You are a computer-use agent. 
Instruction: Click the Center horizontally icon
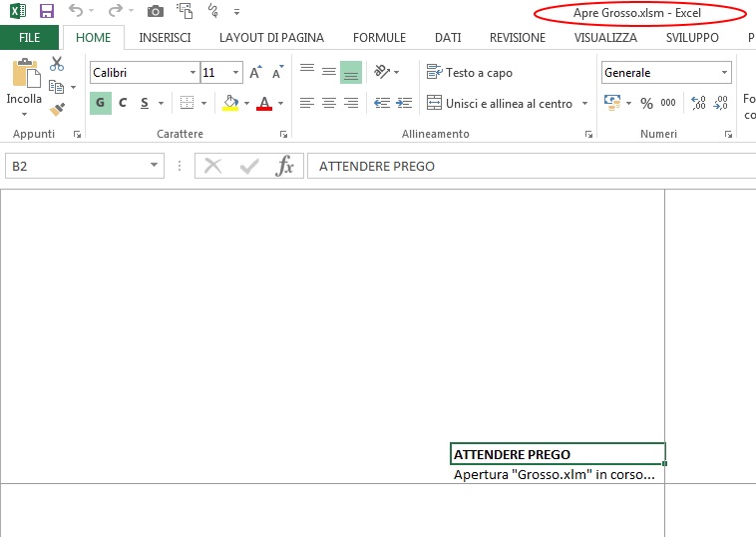pyautogui.click(x=329, y=103)
